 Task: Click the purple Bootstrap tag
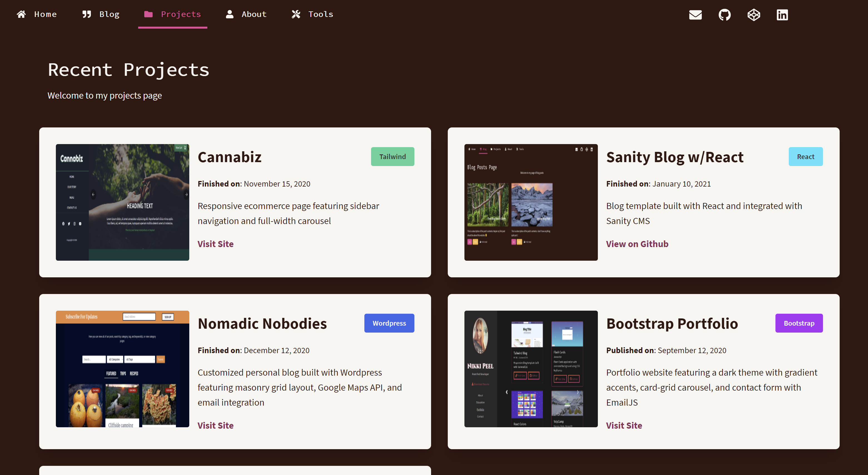799,323
